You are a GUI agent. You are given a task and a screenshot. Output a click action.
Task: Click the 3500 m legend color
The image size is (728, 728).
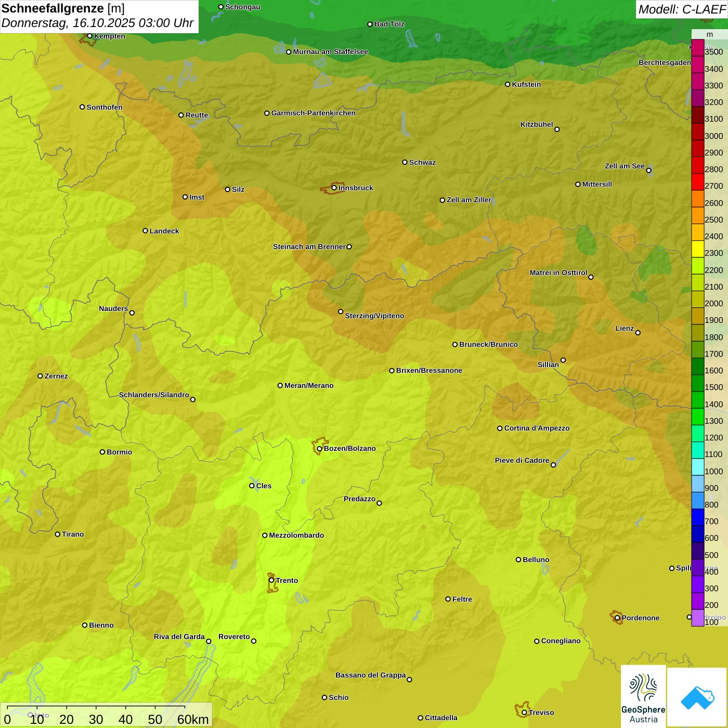coord(697,48)
